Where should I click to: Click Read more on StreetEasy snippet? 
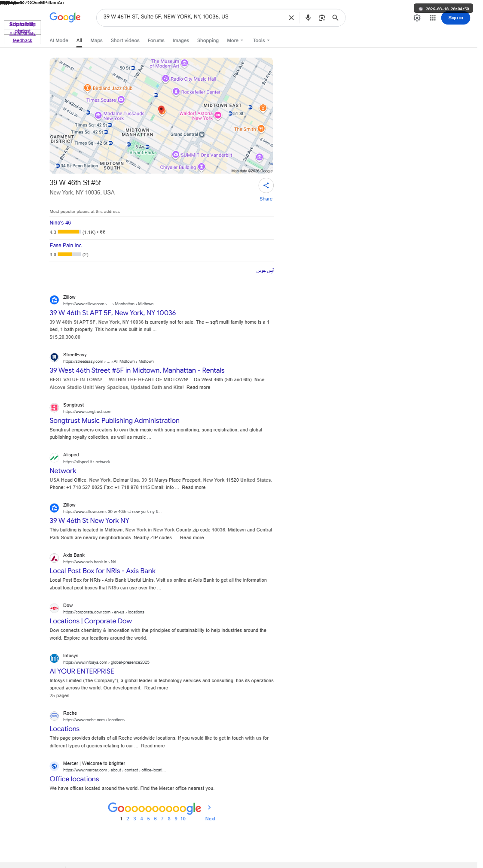pyautogui.click(x=198, y=387)
